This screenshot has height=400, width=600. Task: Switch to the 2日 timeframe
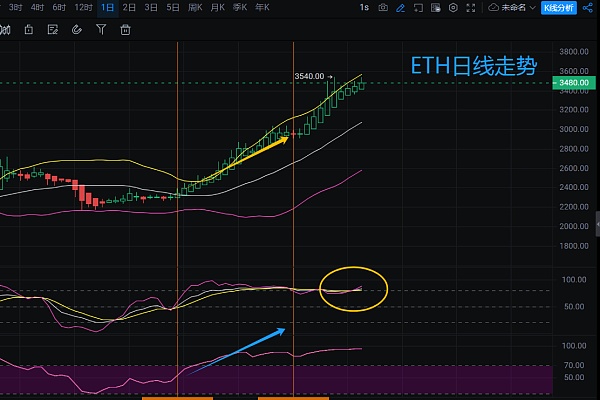pos(129,8)
